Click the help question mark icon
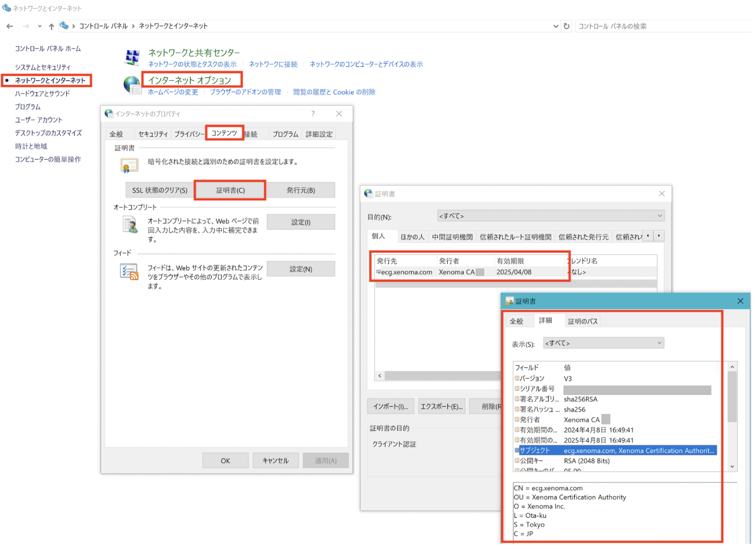Viewport: 756px width, 551px height. 313,114
